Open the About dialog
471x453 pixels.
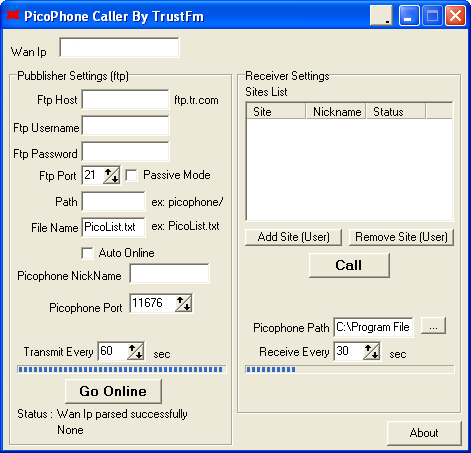point(424,433)
